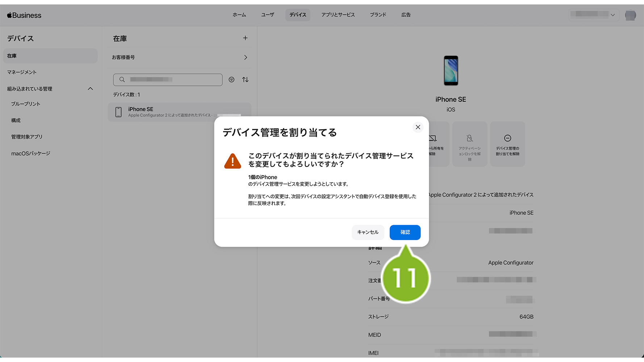Switch to the ユーザ tab
644x362 pixels.
267,15
